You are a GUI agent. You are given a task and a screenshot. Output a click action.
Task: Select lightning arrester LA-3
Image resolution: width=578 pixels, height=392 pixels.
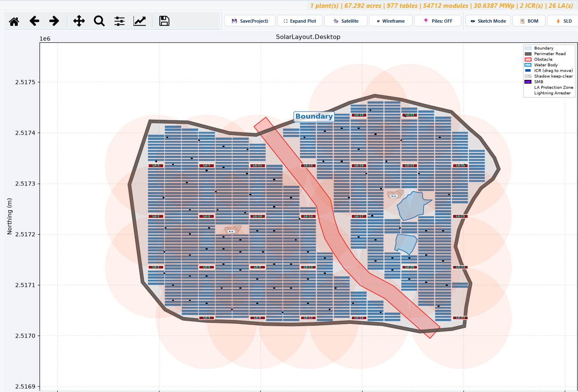pyautogui.click(x=156, y=166)
